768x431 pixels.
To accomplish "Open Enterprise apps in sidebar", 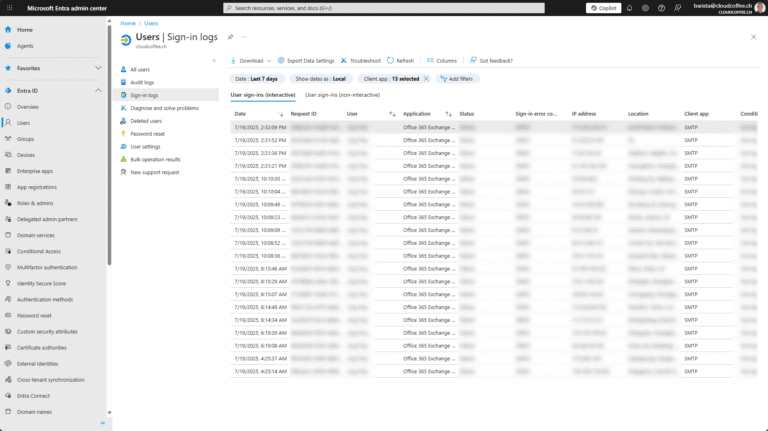I will pos(35,171).
